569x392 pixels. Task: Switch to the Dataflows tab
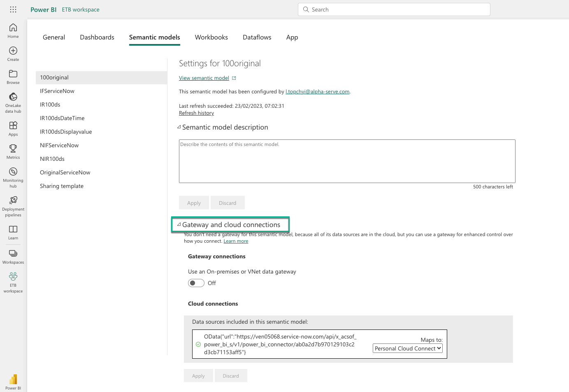tap(257, 37)
